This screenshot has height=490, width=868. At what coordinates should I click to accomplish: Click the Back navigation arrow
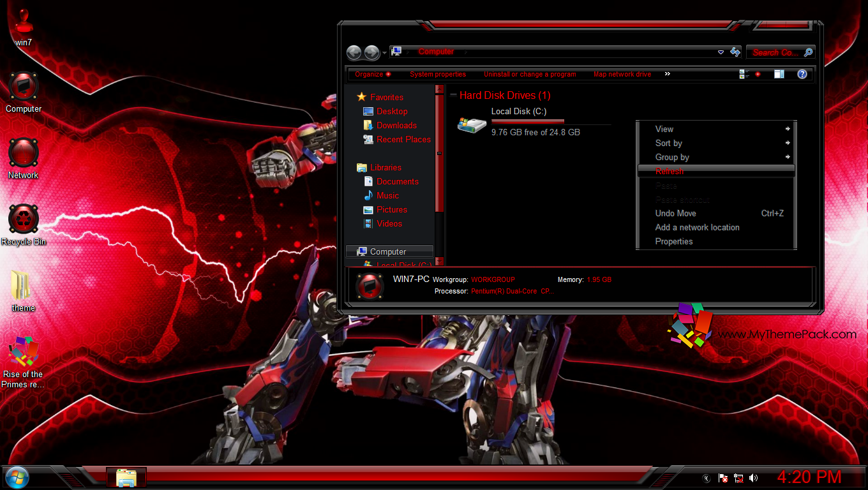tap(354, 52)
